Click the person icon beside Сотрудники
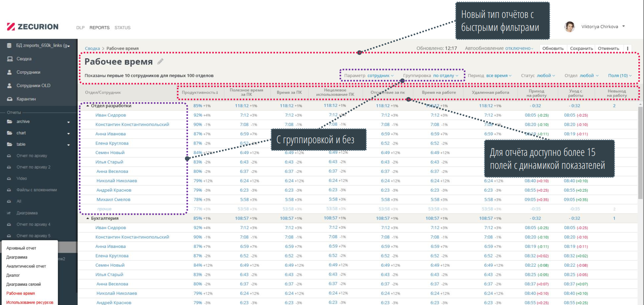Viewport: 644px width, 305px height. (9, 72)
